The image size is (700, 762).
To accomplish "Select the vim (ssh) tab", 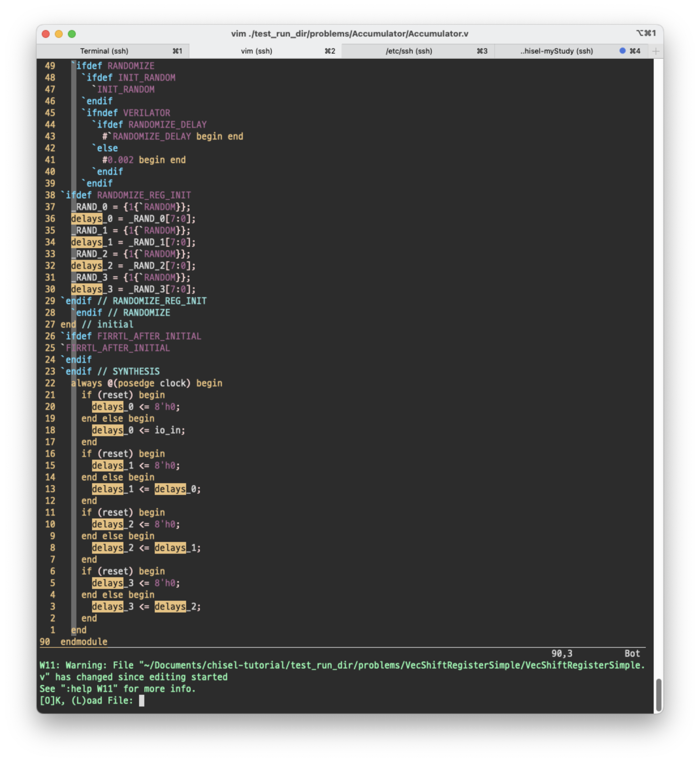I will pyautogui.click(x=265, y=51).
